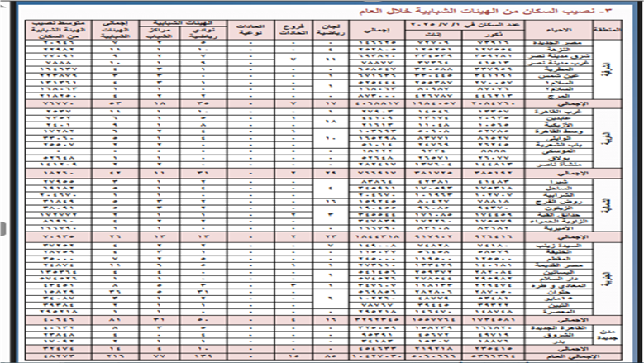The height and width of the screenshot is (363, 644).
Task: Click the district 'مصر القديمة'
Action: point(558,265)
